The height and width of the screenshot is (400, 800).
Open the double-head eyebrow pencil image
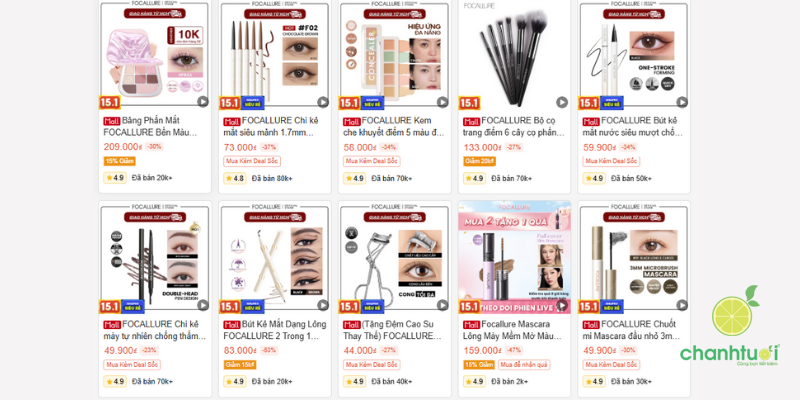point(155,257)
